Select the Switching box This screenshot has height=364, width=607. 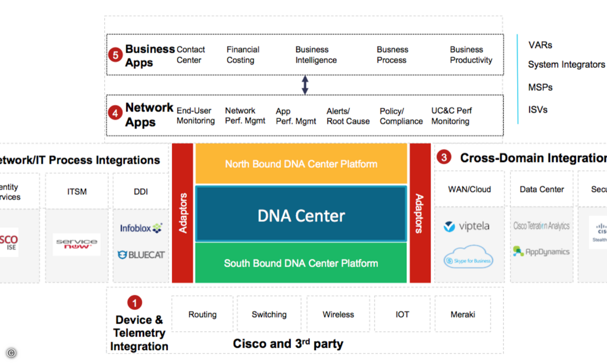[x=269, y=314]
